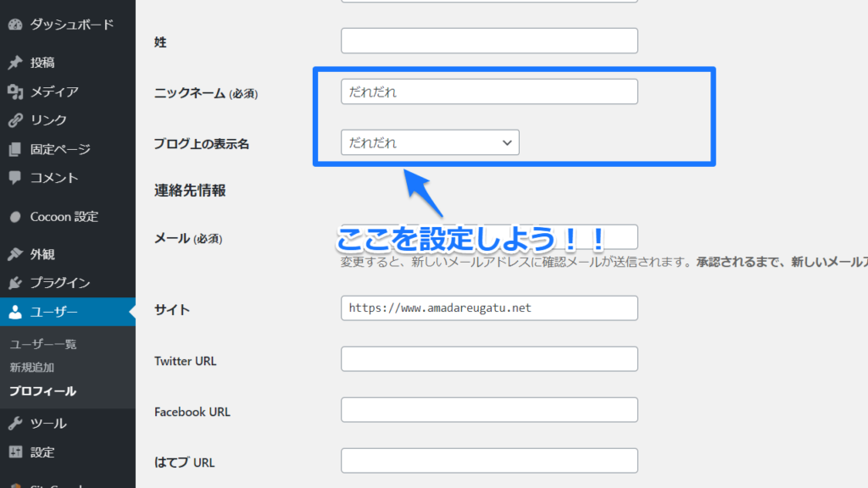Click the Facebook URL input box
The height and width of the screenshot is (488, 868).
489,410
